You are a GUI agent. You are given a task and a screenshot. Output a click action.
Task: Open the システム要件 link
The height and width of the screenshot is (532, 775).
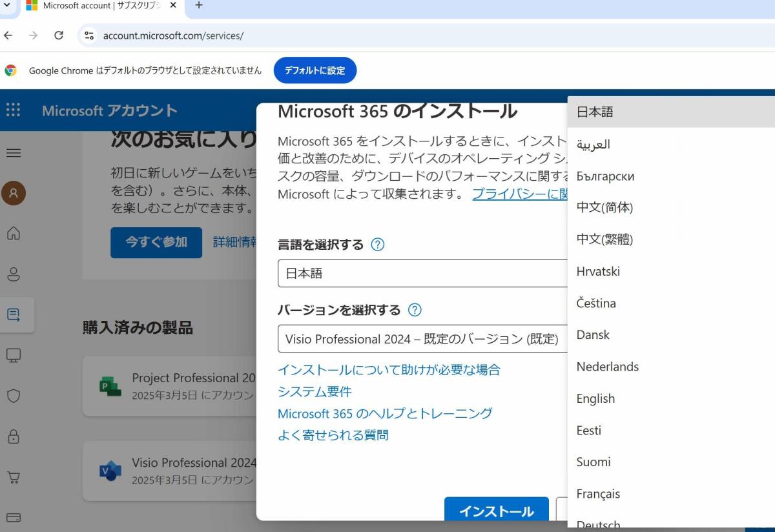click(x=315, y=391)
